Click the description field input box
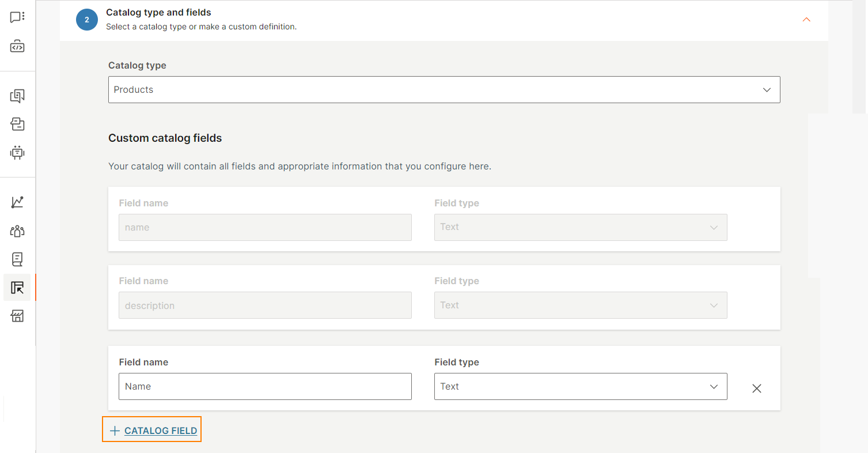 pyautogui.click(x=264, y=305)
